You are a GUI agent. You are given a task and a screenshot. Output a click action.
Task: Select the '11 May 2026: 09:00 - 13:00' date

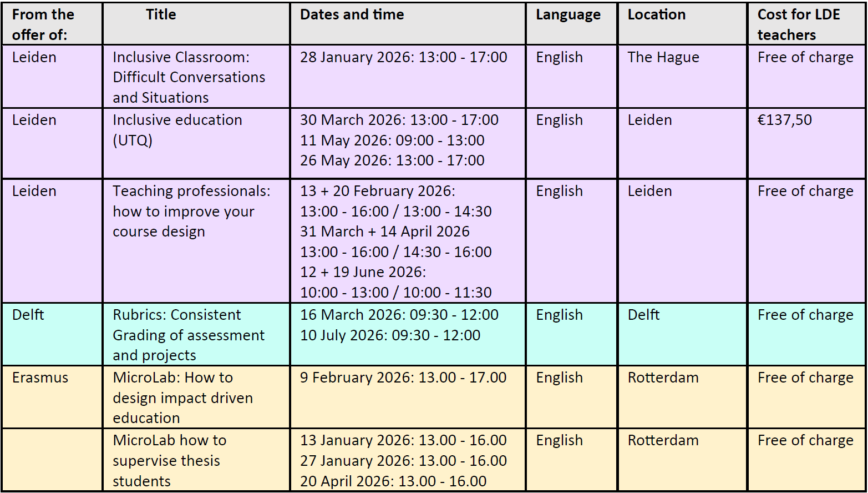pyautogui.click(x=392, y=140)
